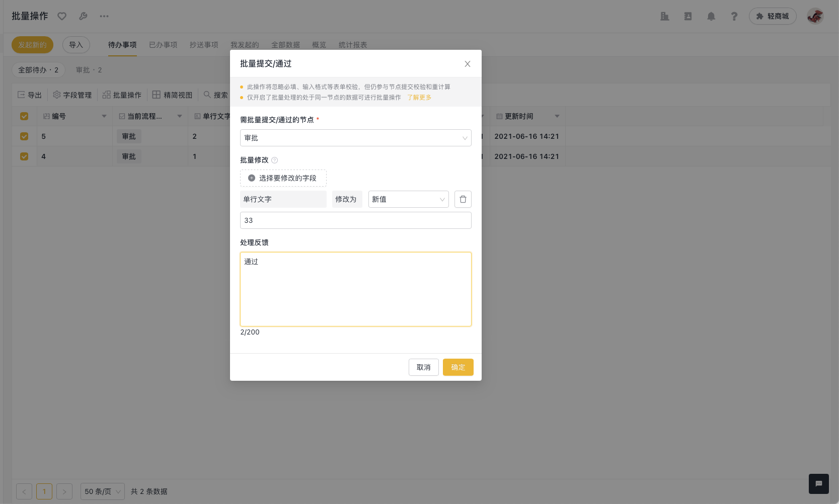Open the notifications bell
This screenshot has width=839, height=504.
pyautogui.click(x=711, y=16)
